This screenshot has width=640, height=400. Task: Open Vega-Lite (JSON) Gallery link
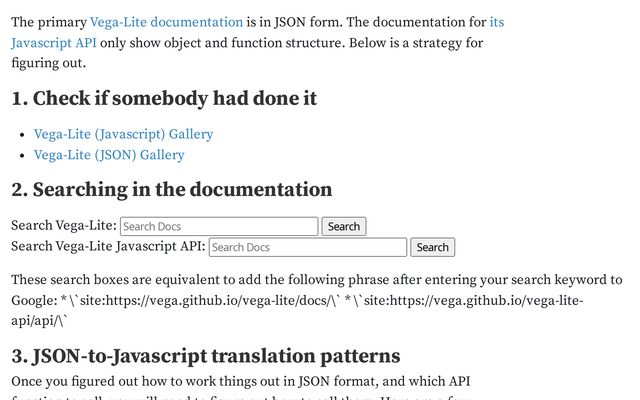[x=109, y=155]
